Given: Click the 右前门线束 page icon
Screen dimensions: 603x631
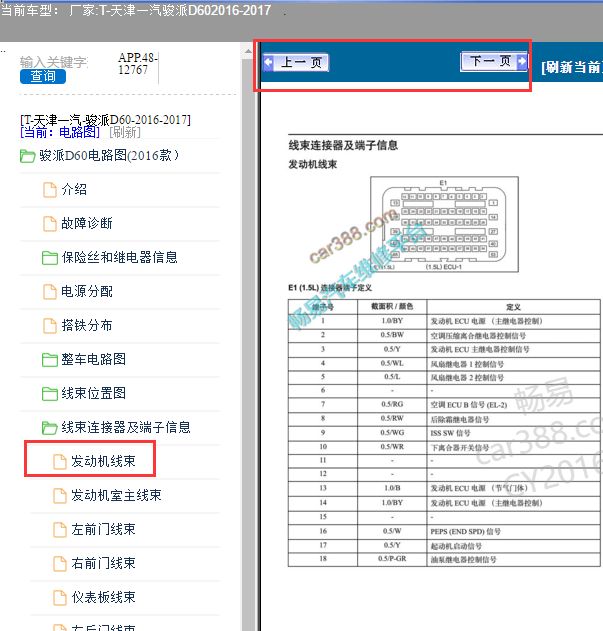Looking at the screenshot, I should (60, 563).
